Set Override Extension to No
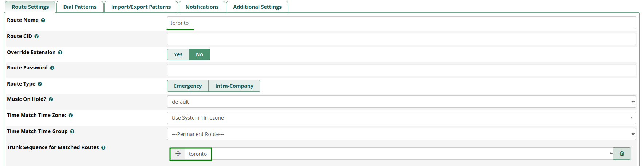 coord(199,54)
